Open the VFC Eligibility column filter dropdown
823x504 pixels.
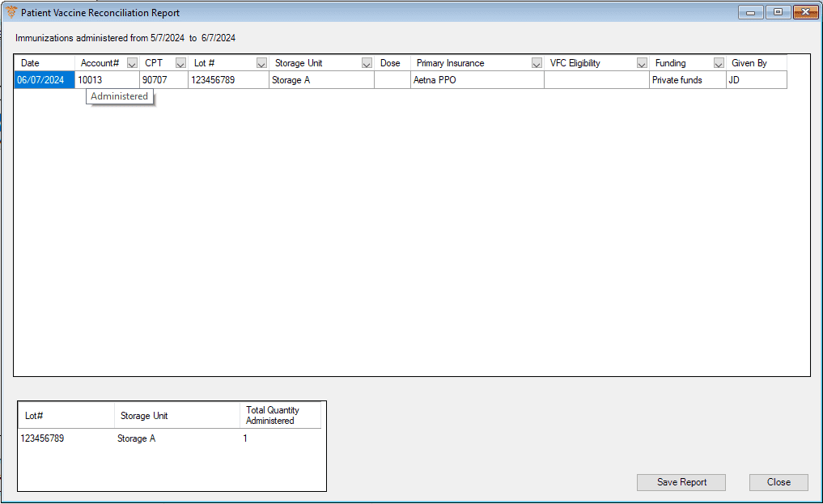click(x=642, y=63)
